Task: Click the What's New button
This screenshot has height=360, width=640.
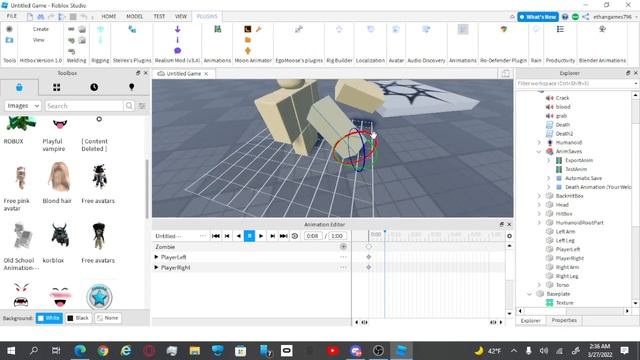Action: click(538, 17)
